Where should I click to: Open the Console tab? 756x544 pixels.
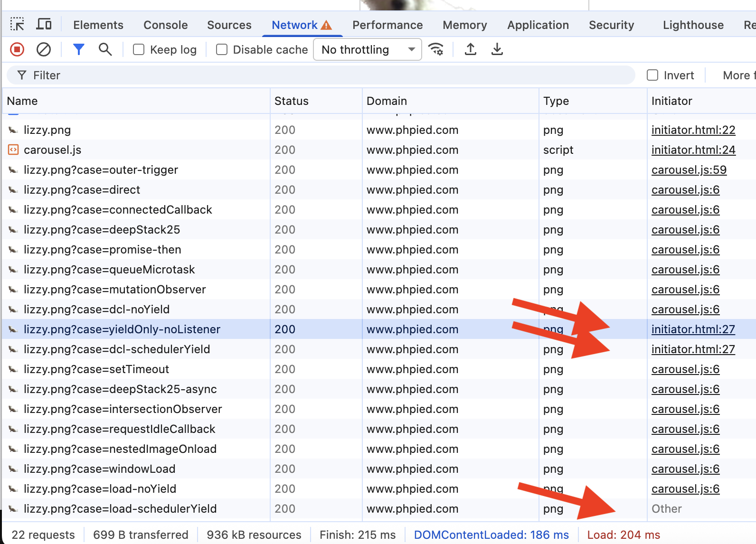(x=166, y=25)
